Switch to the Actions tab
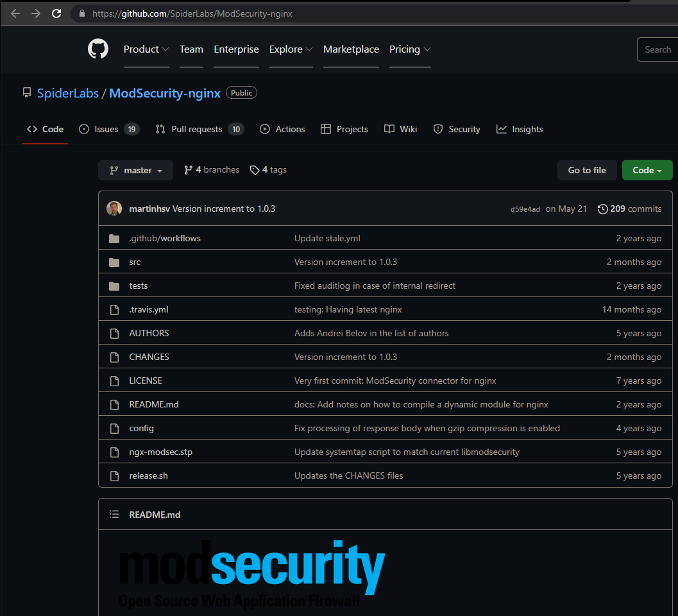This screenshot has width=678, height=616. point(282,129)
